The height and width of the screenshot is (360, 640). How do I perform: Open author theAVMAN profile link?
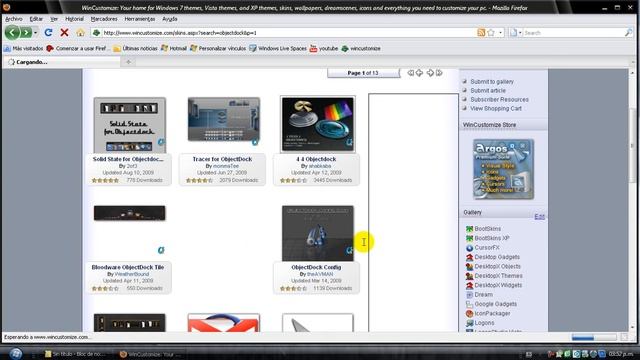tap(320, 274)
